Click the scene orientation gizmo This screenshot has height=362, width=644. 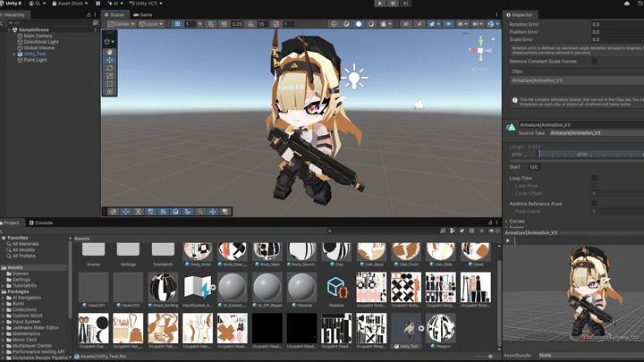[x=480, y=50]
